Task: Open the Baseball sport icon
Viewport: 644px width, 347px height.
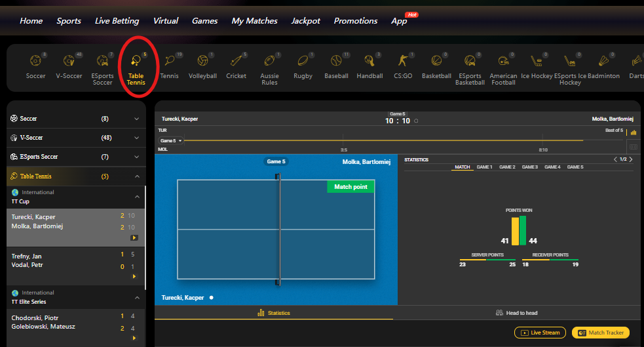Action: [336, 67]
